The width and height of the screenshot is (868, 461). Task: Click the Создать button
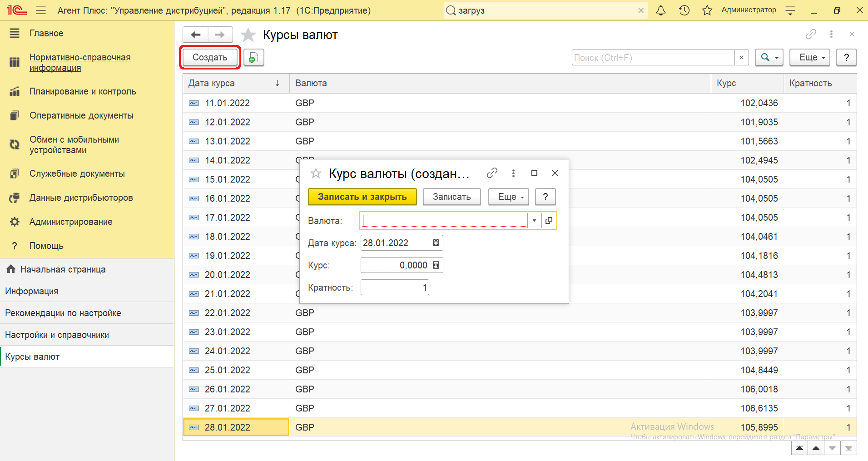[x=210, y=58]
